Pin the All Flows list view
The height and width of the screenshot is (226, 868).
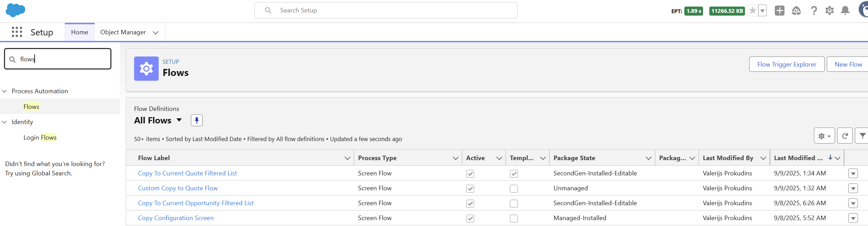coord(197,120)
